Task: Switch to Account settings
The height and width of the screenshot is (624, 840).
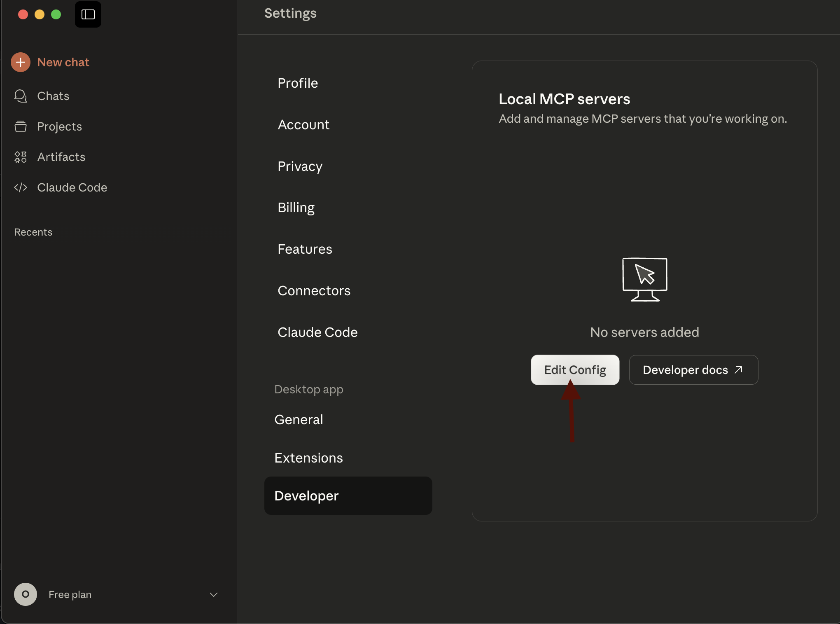Action: coord(303,125)
